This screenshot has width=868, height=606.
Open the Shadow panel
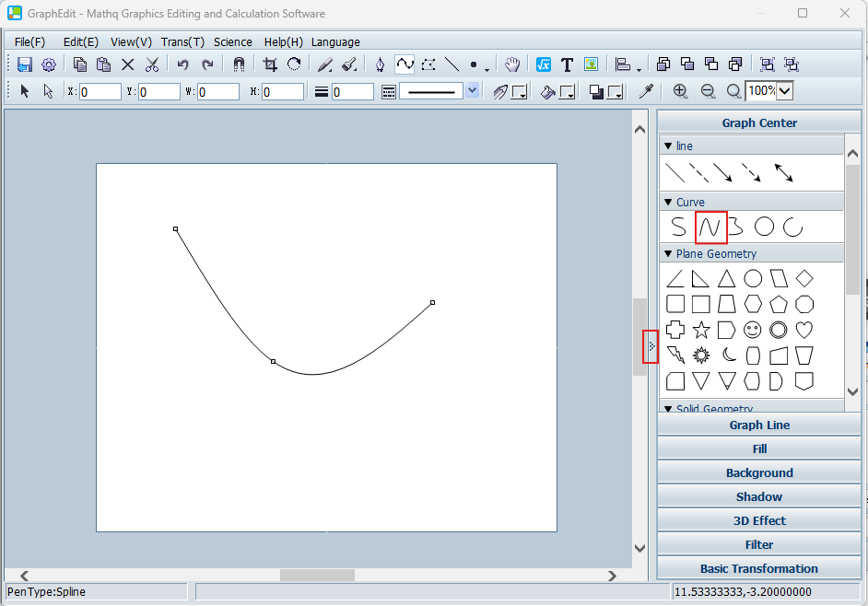tap(759, 496)
